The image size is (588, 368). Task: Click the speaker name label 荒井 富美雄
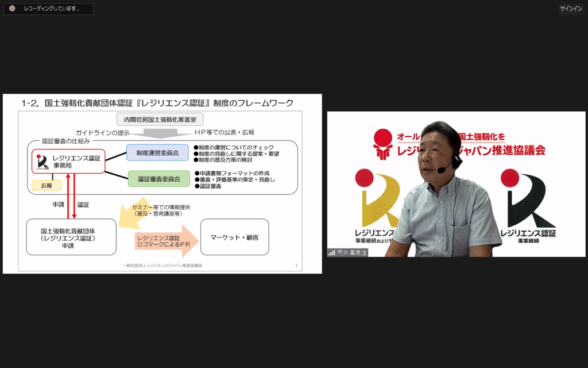[352, 253]
